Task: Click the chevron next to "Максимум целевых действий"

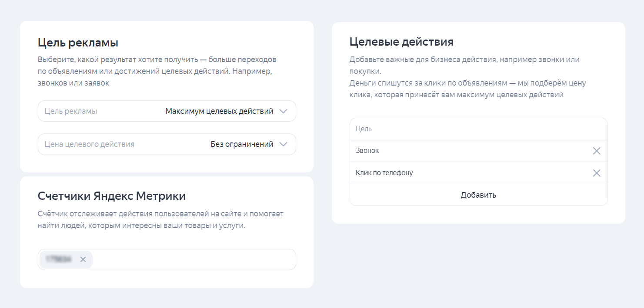Action: coord(283,111)
